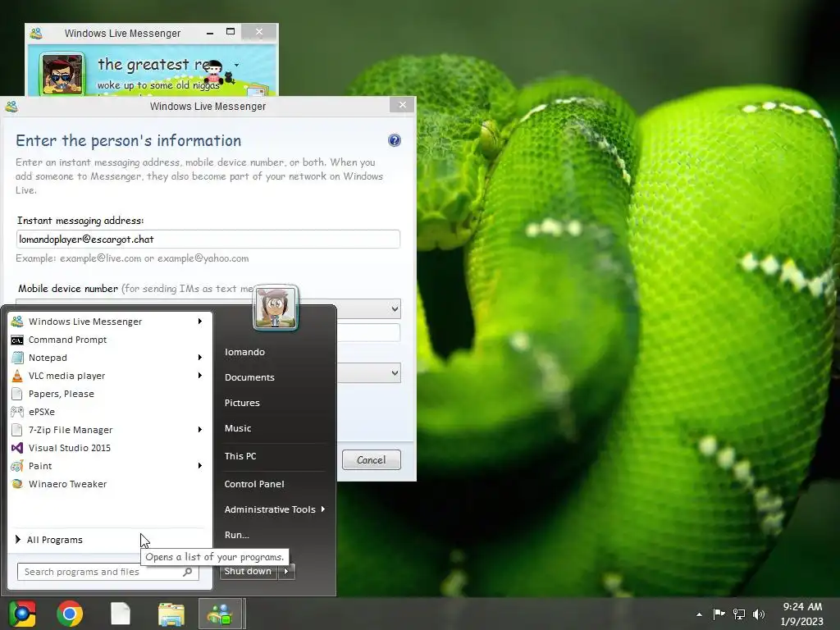This screenshot has width=840, height=630.
Task: Click the VLC cone icon
Action: pyautogui.click(x=17, y=376)
